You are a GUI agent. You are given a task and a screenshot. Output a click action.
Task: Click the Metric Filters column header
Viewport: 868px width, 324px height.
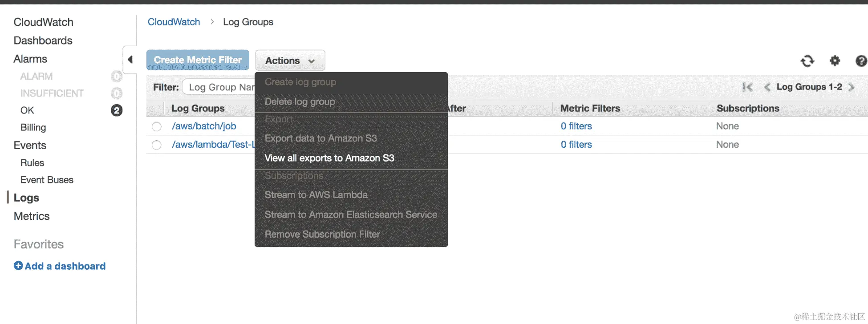point(590,108)
